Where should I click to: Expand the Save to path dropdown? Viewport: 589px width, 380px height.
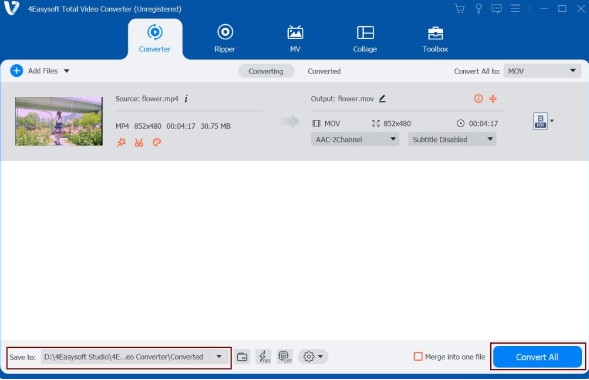pos(219,357)
